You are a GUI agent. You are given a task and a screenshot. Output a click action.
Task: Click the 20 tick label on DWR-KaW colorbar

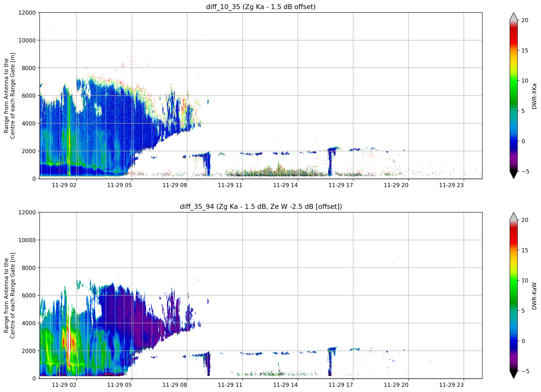click(525, 220)
